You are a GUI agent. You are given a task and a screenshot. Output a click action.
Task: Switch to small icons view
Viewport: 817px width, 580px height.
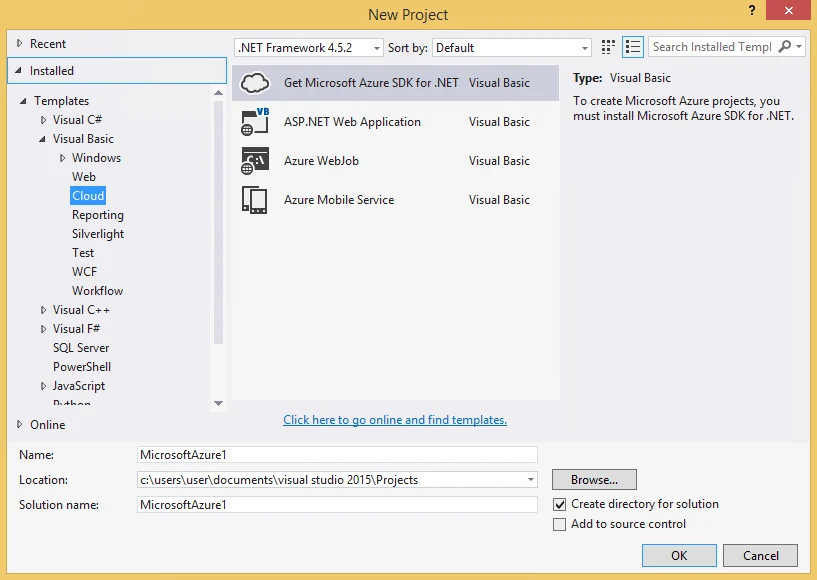coord(608,47)
